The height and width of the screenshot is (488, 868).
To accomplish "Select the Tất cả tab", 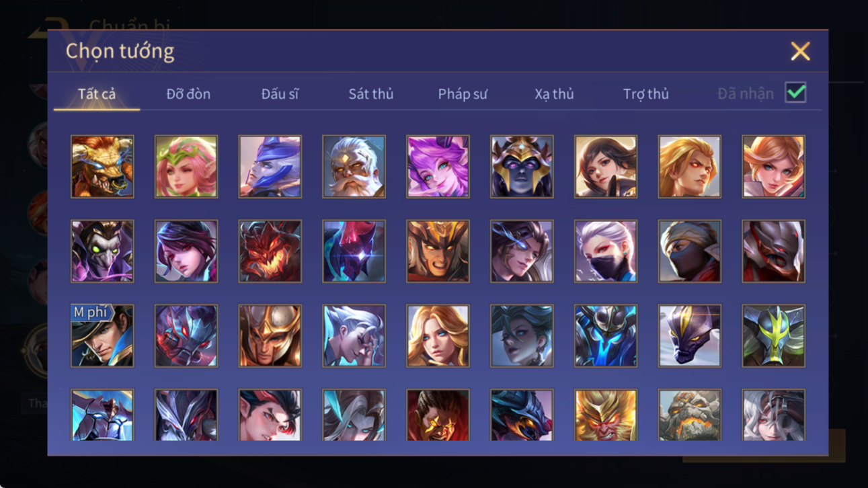I will (x=97, y=94).
